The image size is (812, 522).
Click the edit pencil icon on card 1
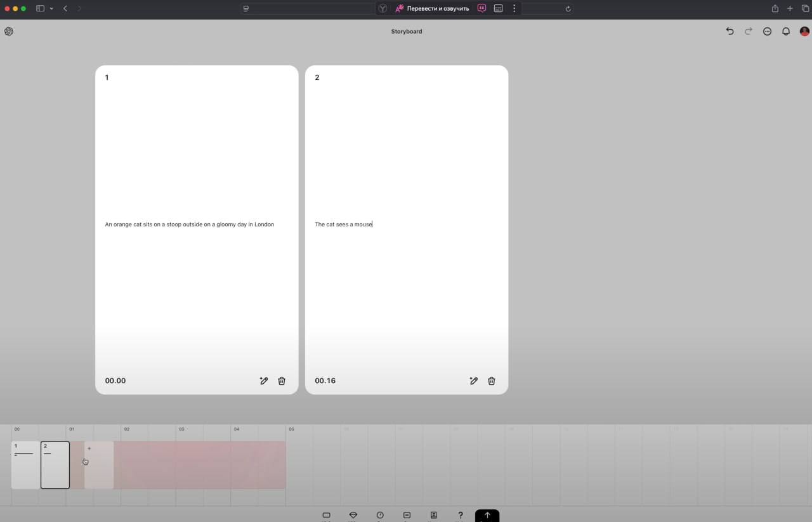click(264, 381)
